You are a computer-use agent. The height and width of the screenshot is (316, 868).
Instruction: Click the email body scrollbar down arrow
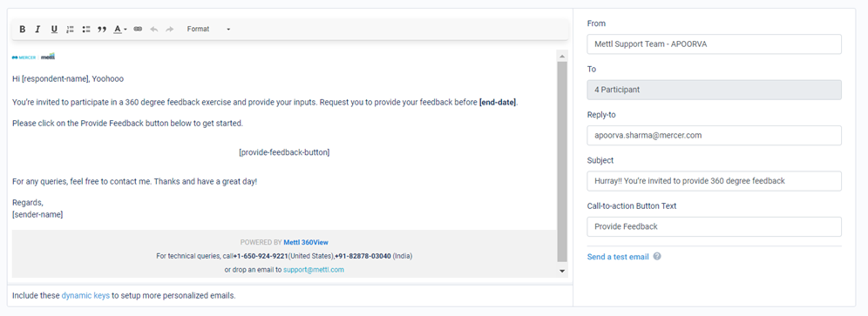[562, 272]
